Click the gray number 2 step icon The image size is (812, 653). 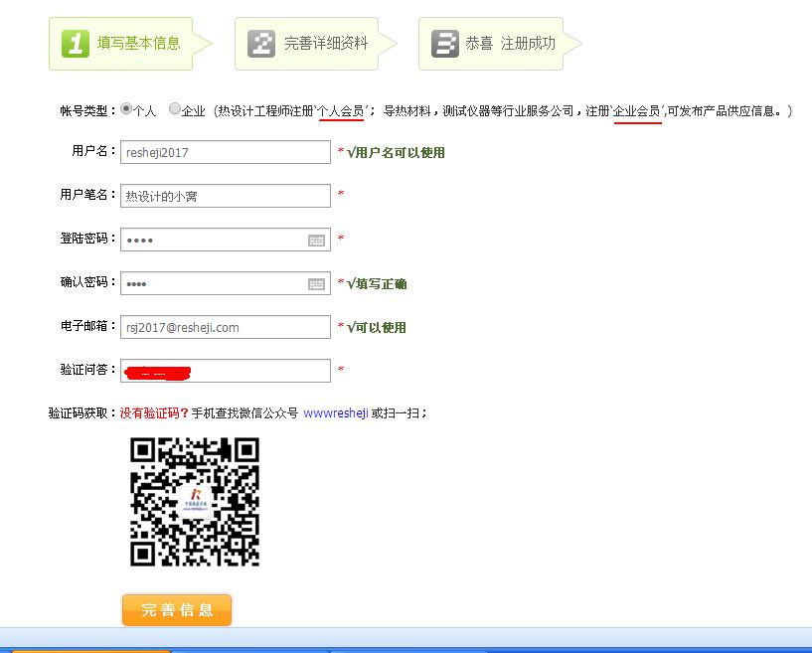point(261,44)
